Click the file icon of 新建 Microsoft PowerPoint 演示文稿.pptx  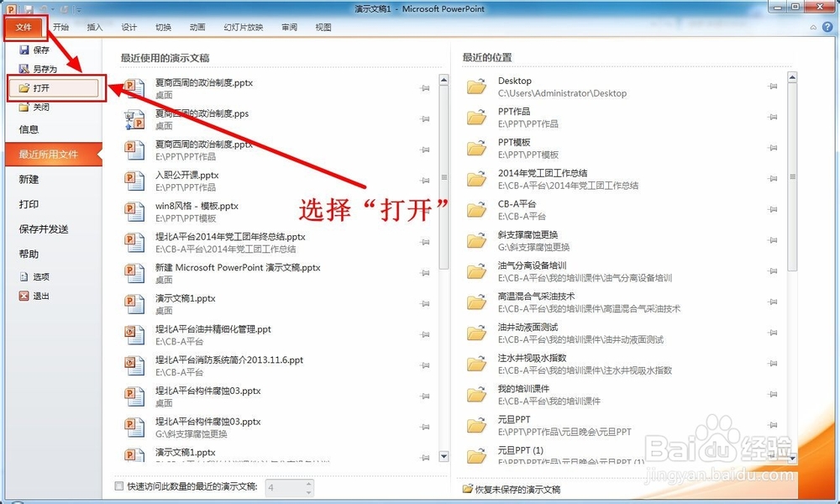click(x=134, y=273)
